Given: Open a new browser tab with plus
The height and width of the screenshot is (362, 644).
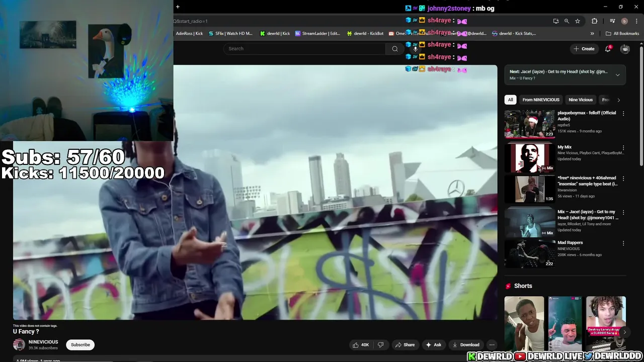Looking at the screenshot, I should point(178,7).
